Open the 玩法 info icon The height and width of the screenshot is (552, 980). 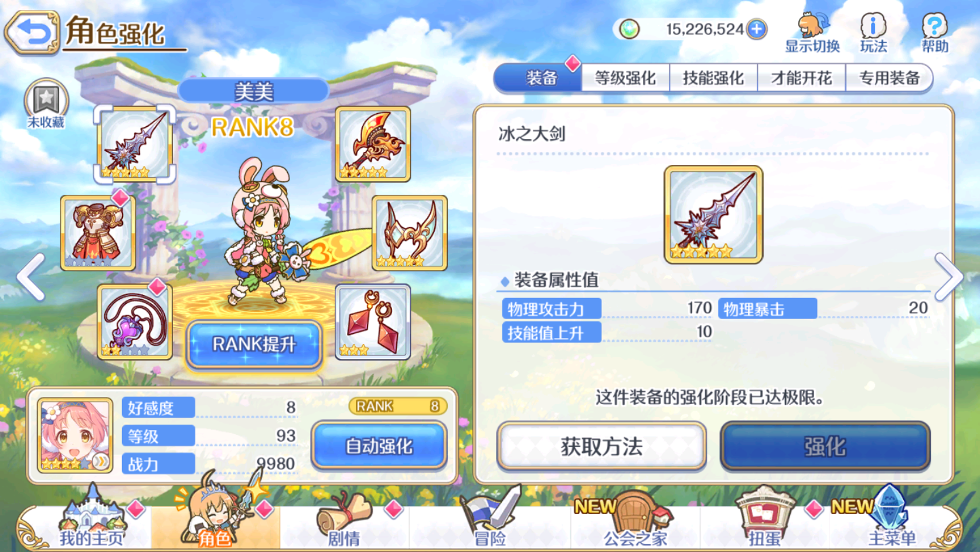(873, 33)
